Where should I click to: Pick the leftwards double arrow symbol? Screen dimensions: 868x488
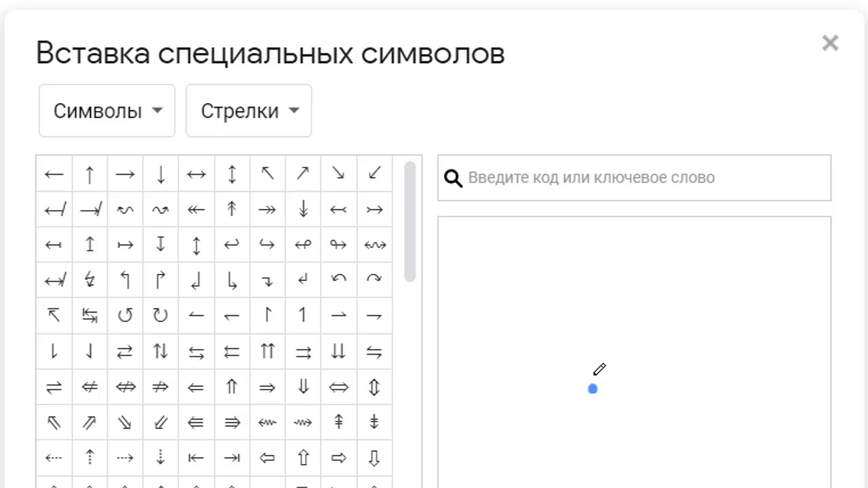pyautogui.click(x=196, y=386)
